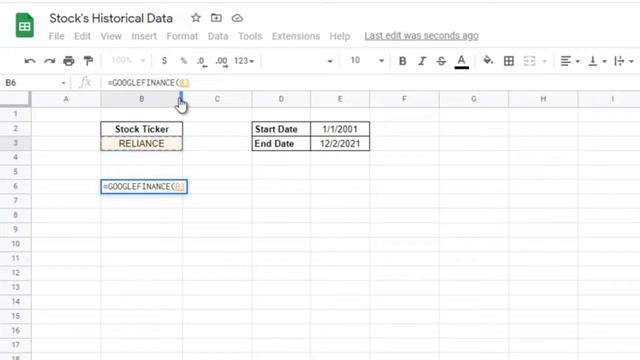This screenshot has width=640, height=360.
Task: Click the Redo arrow
Action: [49, 61]
